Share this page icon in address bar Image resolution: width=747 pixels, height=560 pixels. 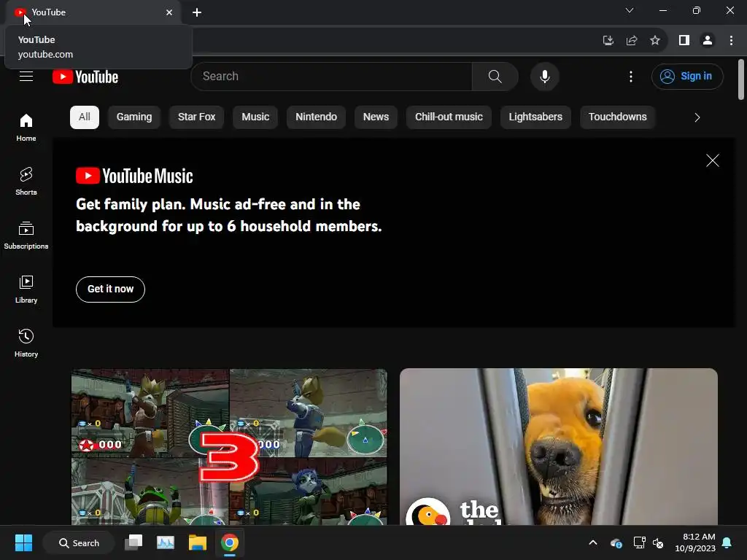pos(632,41)
